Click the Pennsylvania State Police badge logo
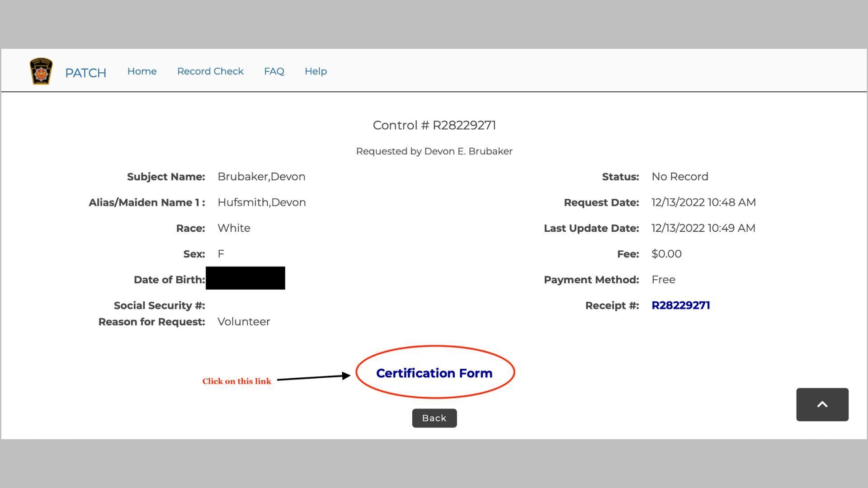The width and height of the screenshot is (868, 488). [41, 71]
